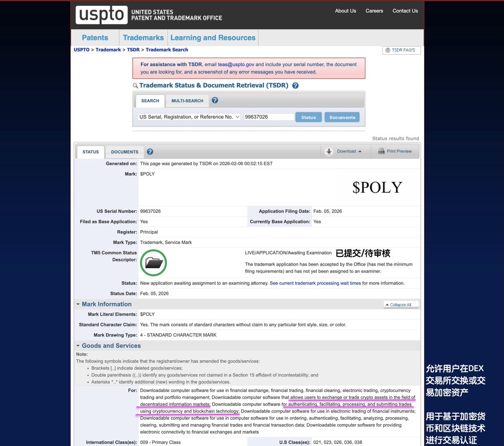Click 'Trademark, Service Mark' value
This screenshot has height=446, width=504.
(166, 243)
